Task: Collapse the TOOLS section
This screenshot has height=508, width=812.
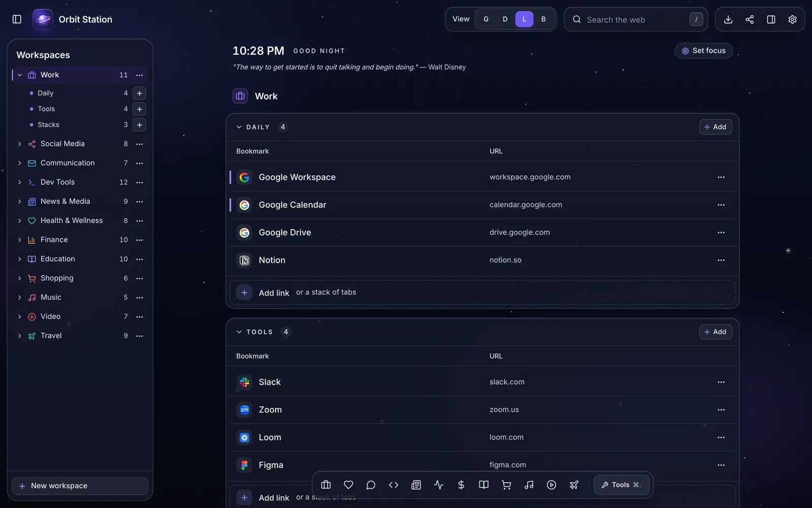Action: point(239,332)
